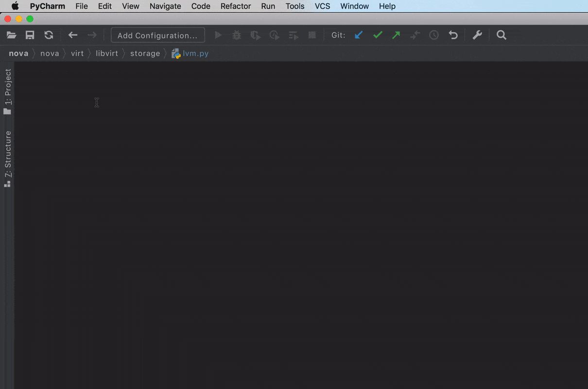
Task: Click the Profile run icon
Action: pyautogui.click(x=275, y=35)
